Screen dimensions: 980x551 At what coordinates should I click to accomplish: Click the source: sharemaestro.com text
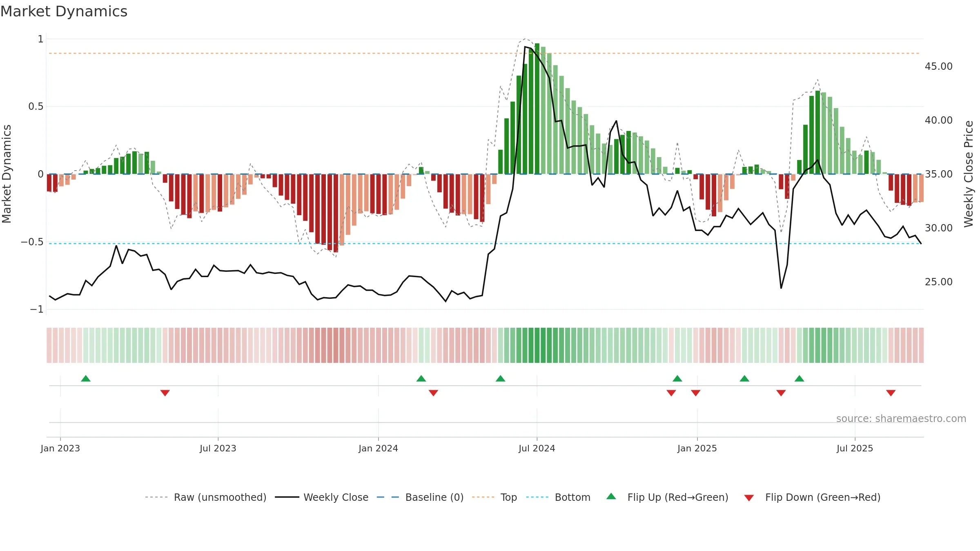tap(901, 418)
